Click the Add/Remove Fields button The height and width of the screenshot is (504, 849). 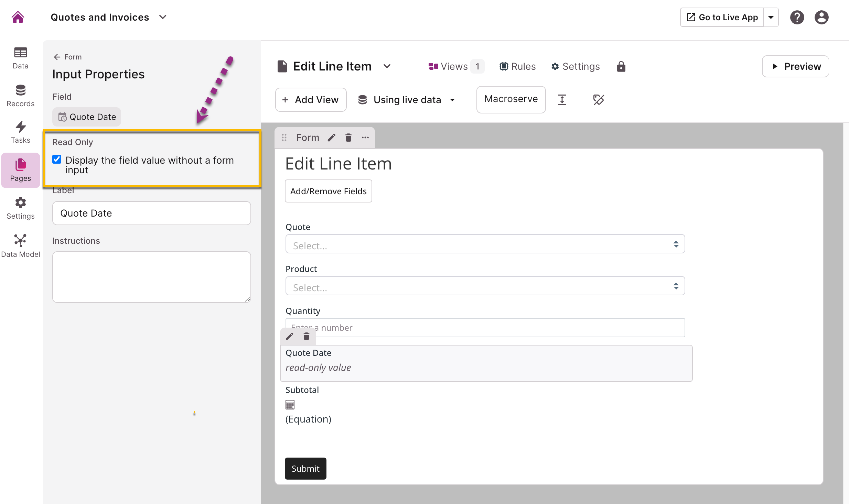click(328, 191)
